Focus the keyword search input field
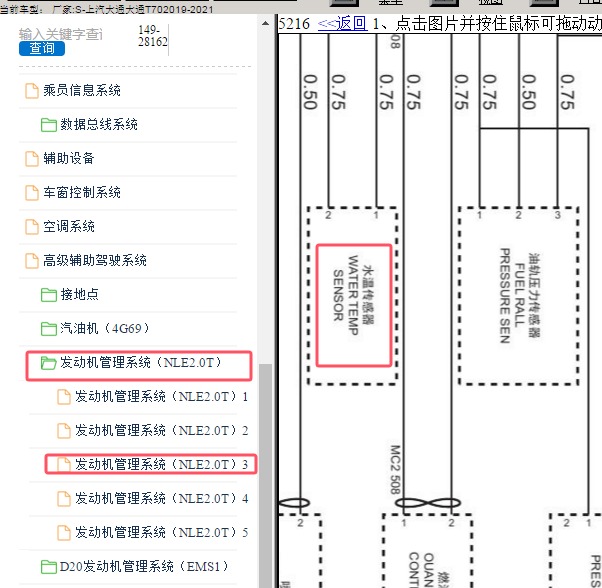Viewport: 602px width, 588px height. tap(61, 34)
